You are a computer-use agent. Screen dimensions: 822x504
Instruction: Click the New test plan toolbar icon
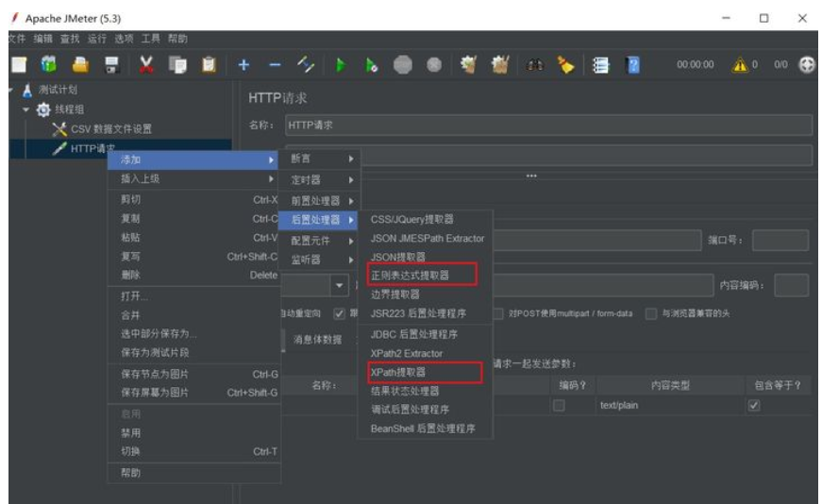20,65
